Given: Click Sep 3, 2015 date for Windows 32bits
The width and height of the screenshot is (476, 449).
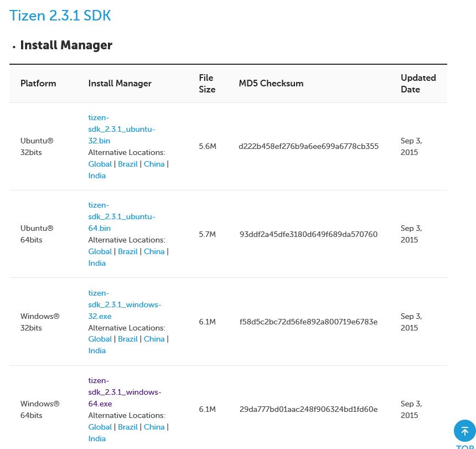Looking at the screenshot, I should (x=411, y=322).
